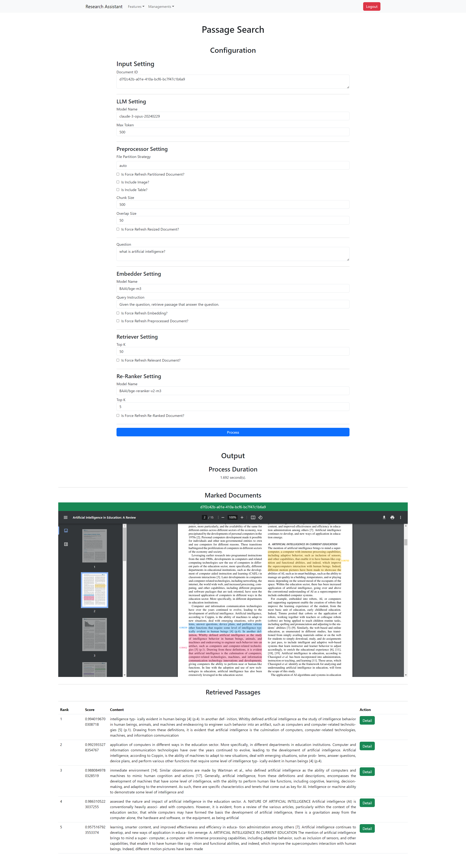Viewport: 466px width, 868px height.
Task: Click the Max Token field
Action: [233, 132]
